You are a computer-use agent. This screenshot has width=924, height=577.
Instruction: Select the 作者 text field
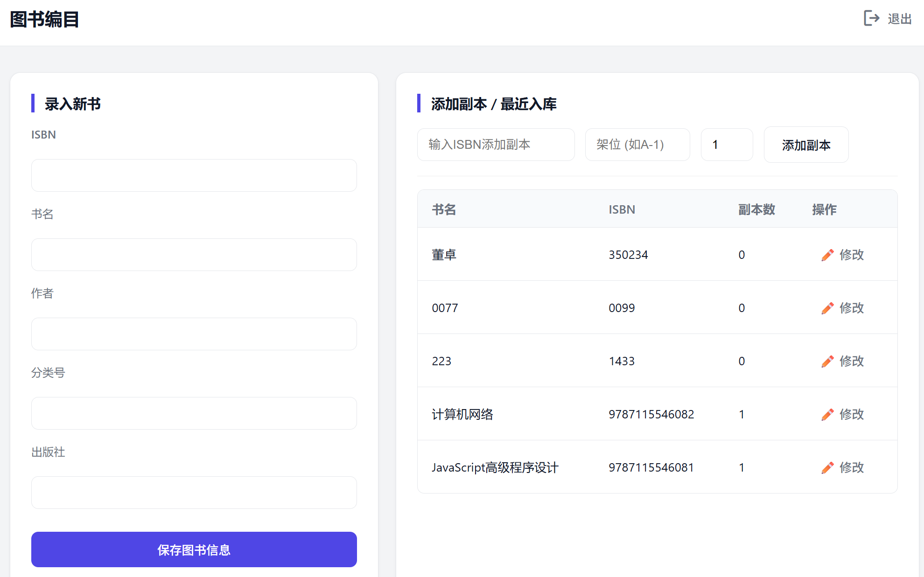click(194, 334)
